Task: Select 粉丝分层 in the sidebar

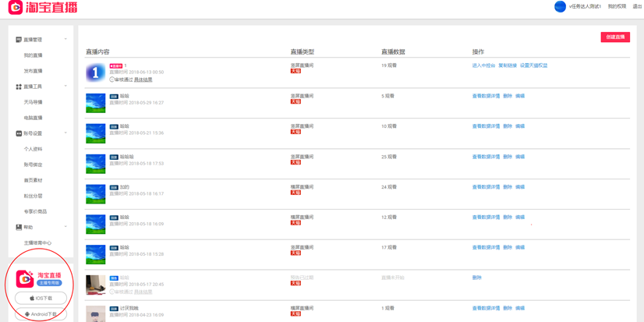Action: 33,196
